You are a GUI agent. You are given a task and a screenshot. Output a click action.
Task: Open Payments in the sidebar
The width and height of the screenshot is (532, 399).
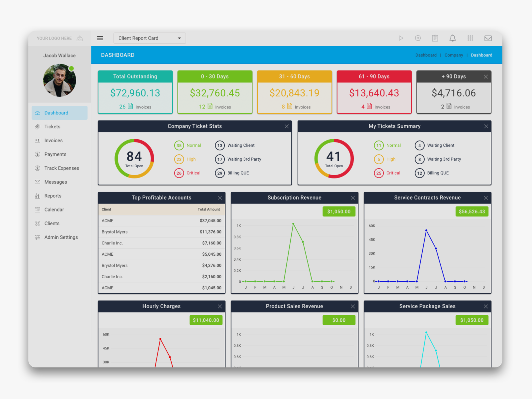(x=60, y=154)
